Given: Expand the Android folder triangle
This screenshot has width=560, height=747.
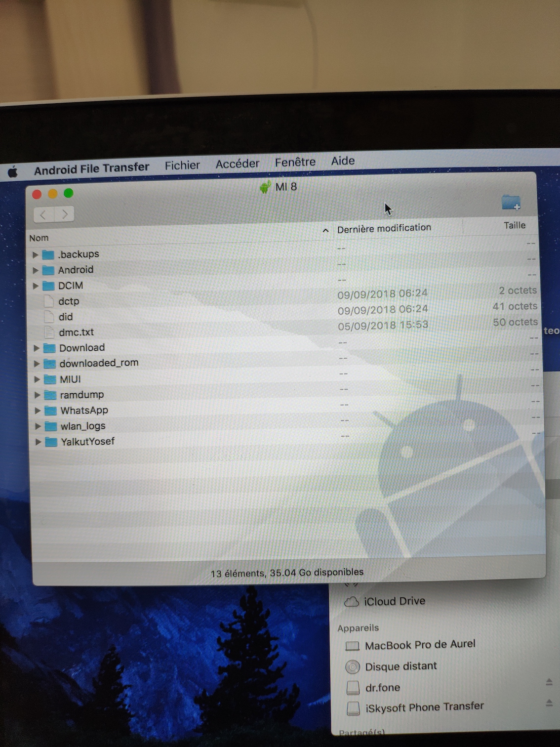Looking at the screenshot, I should (x=36, y=271).
